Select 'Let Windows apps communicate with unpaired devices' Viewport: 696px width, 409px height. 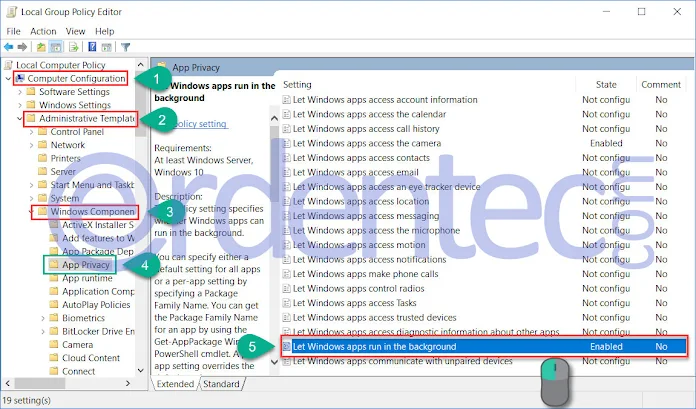point(483,361)
